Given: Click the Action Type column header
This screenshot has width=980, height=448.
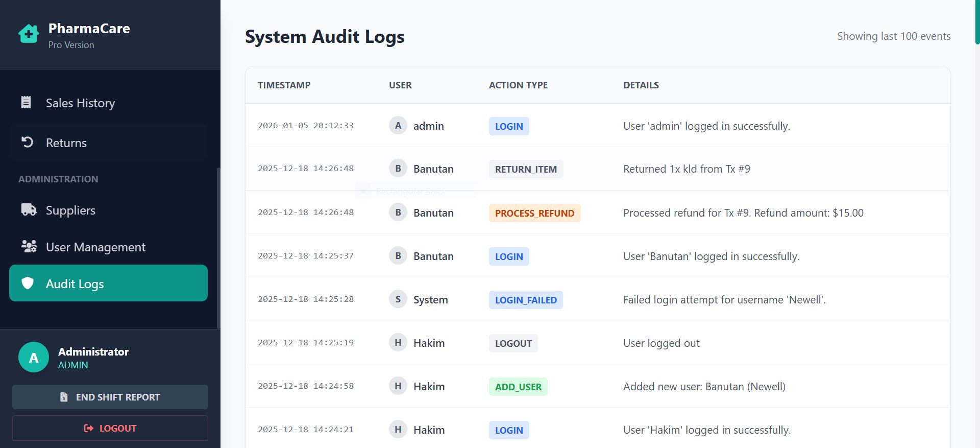Looking at the screenshot, I should pos(518,85).
